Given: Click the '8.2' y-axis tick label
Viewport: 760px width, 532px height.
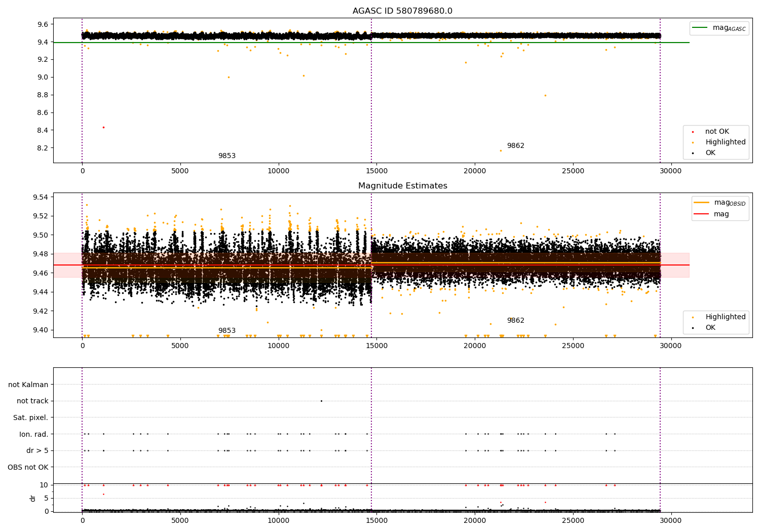Looking at the screenshot, I should point(43,148).
